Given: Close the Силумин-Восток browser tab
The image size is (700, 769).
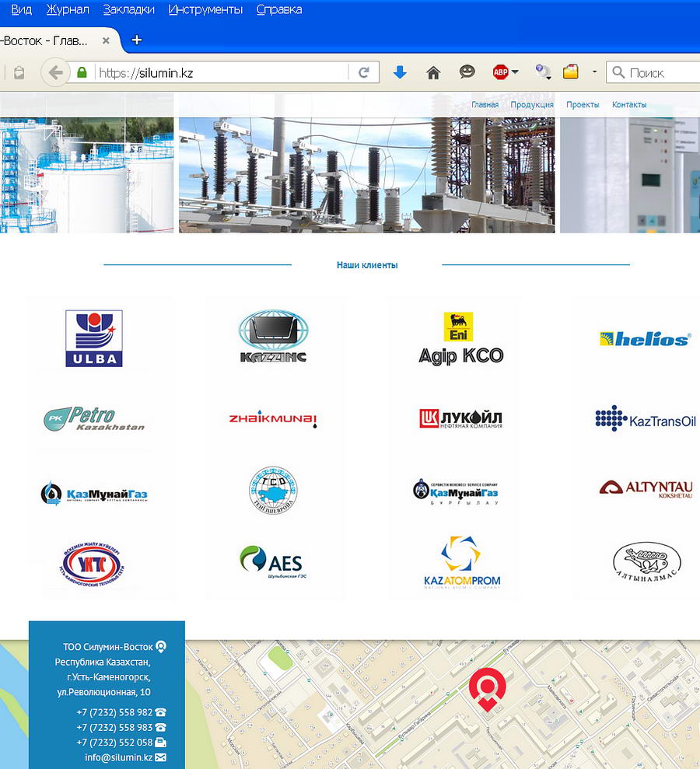Looking at the screenshot, I should (106, 40).
